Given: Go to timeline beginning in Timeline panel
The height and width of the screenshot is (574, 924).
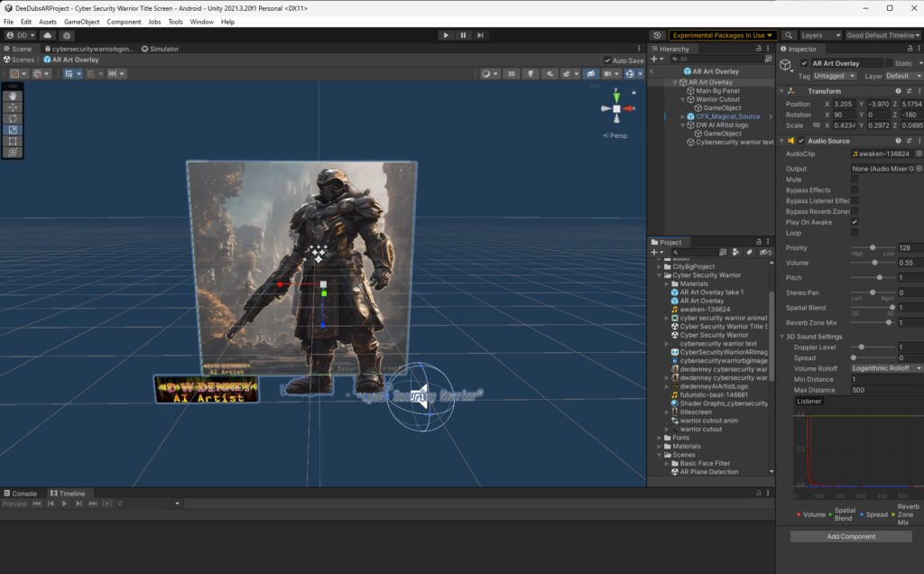Looking at the screenshot, I should (37, 504).
